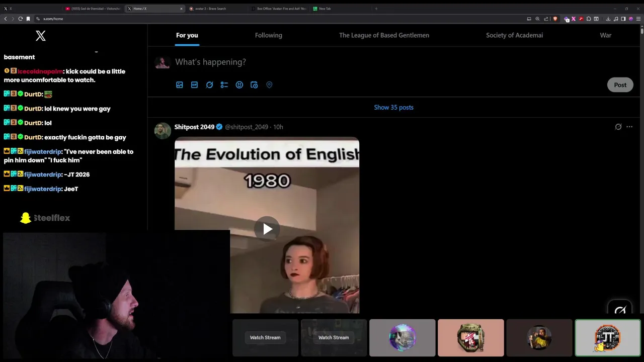Bookmark this page in browser toolbar
The image size is (644, 362).
(x=28, y=19)
